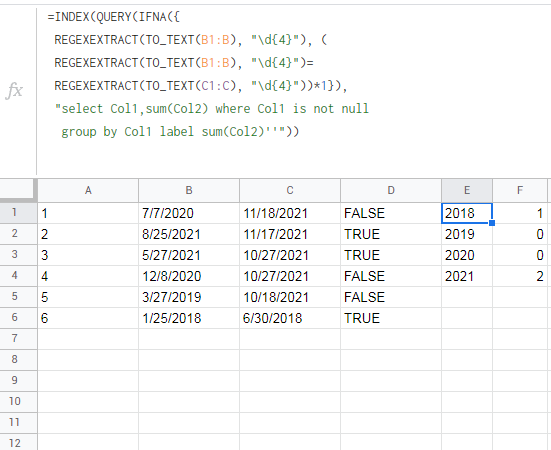
Task: Select row 3 header
Action: [18, 255]
